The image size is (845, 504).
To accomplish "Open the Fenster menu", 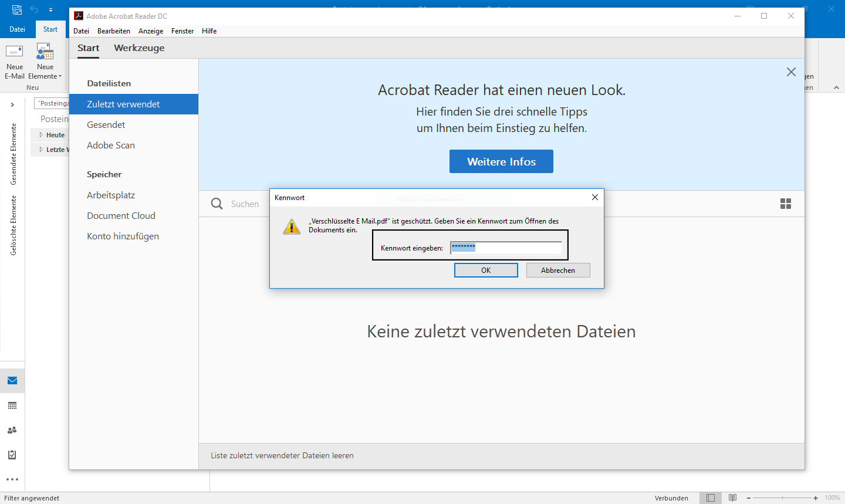I will click(182, 31).
